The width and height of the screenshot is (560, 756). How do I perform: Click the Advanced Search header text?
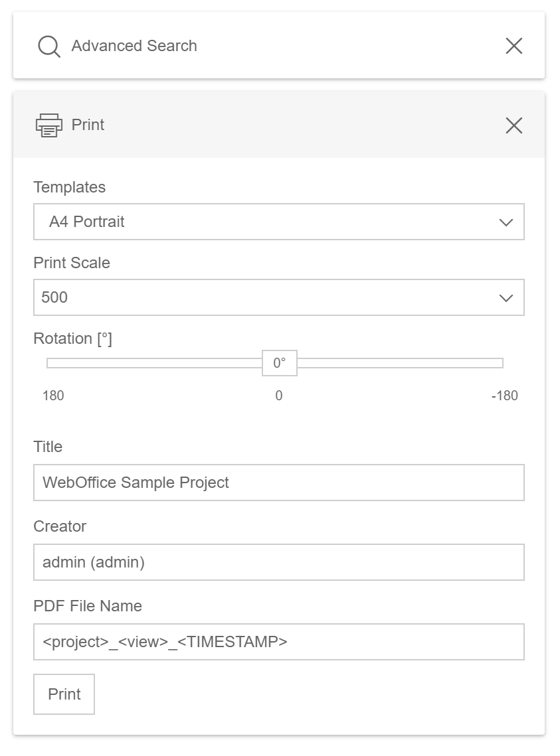(x=134, y=46)
